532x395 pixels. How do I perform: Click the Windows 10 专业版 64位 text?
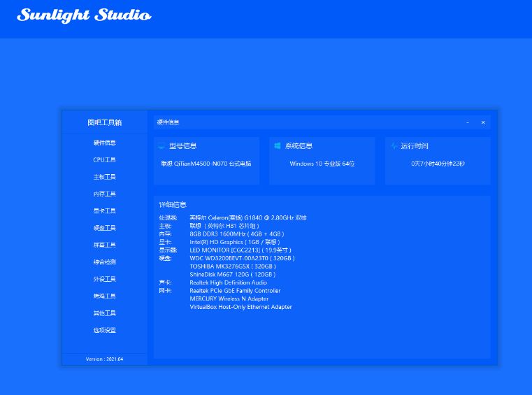coord(322,164)
